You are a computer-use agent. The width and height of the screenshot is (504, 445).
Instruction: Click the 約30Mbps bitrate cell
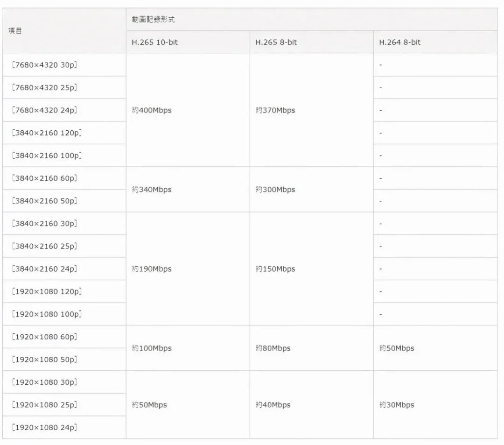tap(397, 405)
